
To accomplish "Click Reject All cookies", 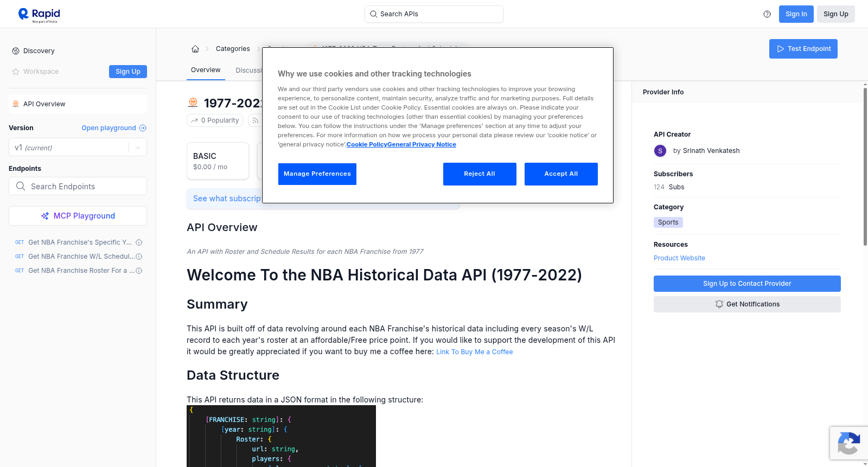I will click(x=480, y=174).
